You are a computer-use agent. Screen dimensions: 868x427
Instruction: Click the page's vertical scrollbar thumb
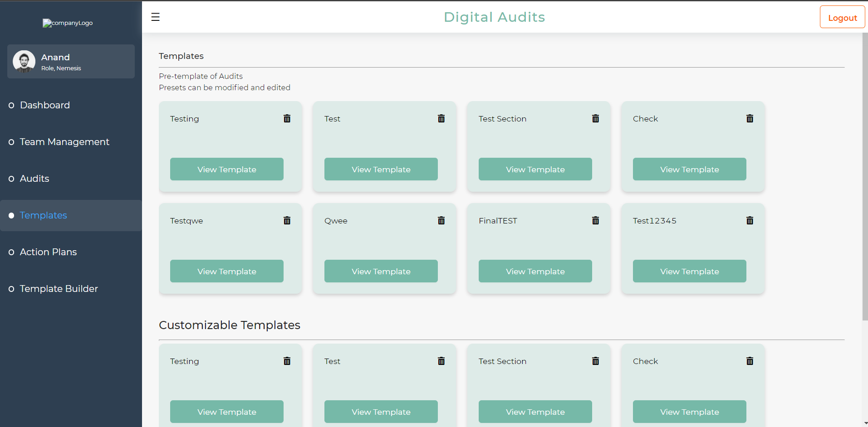pyautogui.click(x=865, y=177)
